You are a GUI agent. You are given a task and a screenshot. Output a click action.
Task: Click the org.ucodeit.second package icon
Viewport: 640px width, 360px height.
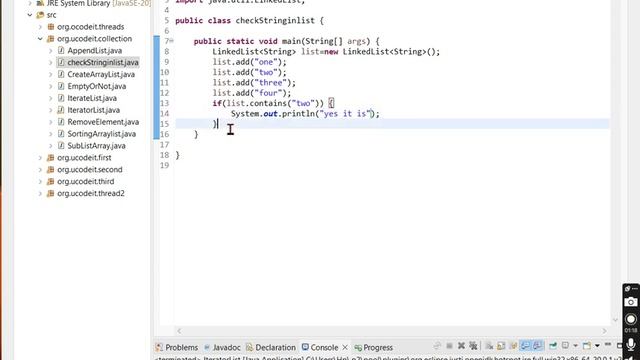coord(51,169)
